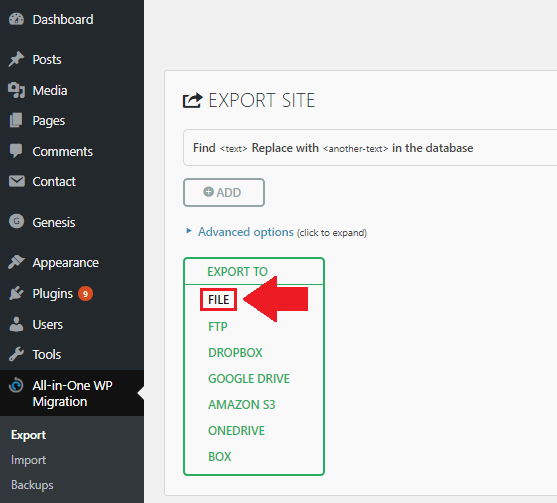This screenshot has height=503, width=557.
Task: Click the Media library icon
Action: coord(16,90)
